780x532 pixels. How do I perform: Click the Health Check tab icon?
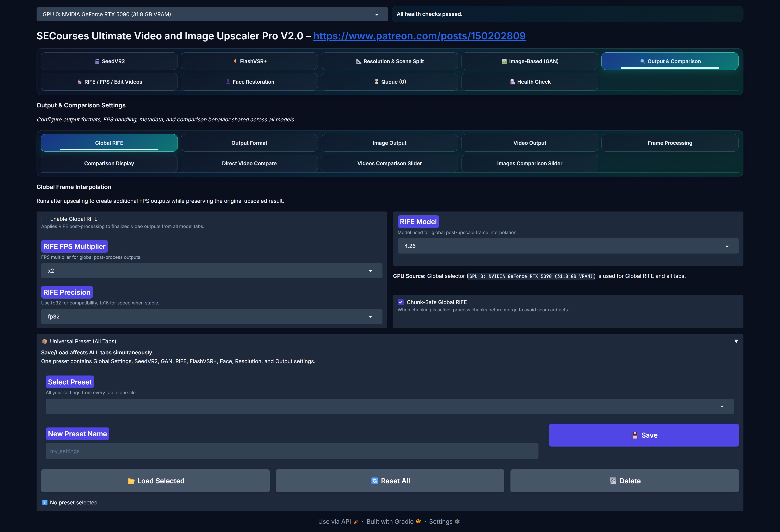pos(512,82)
